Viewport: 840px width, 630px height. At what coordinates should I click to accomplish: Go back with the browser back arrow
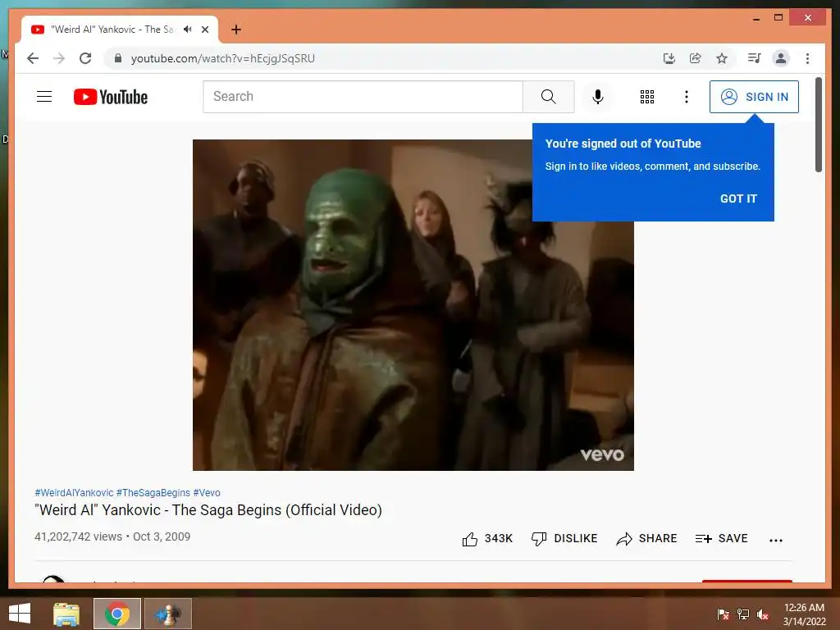coord(33,58)
